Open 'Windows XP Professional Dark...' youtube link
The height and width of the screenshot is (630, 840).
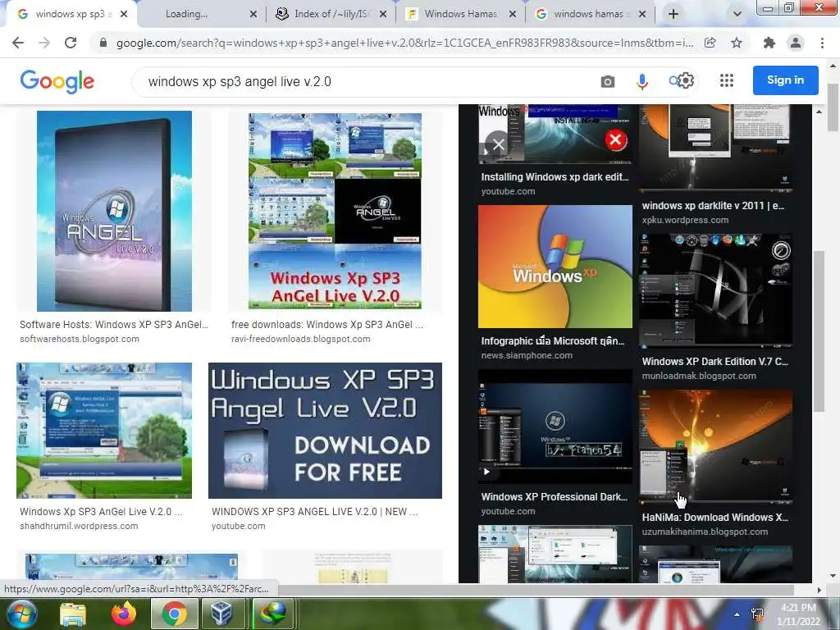555,497
